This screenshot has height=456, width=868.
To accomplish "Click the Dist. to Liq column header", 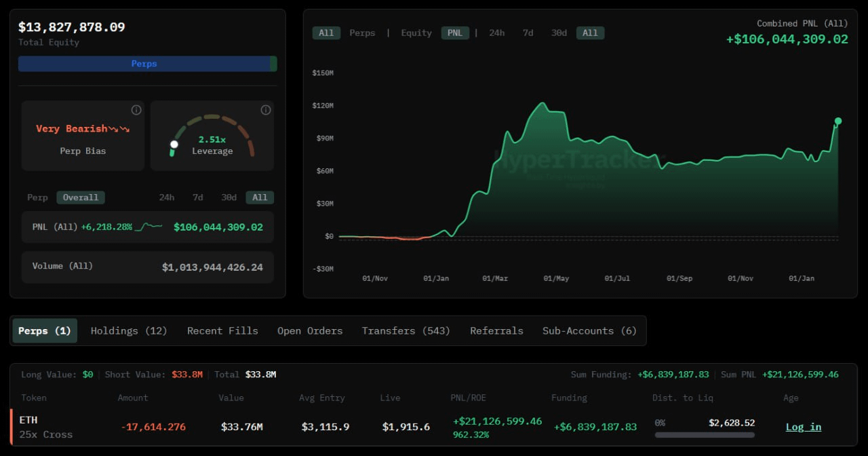I will click(x=684, y=398).
